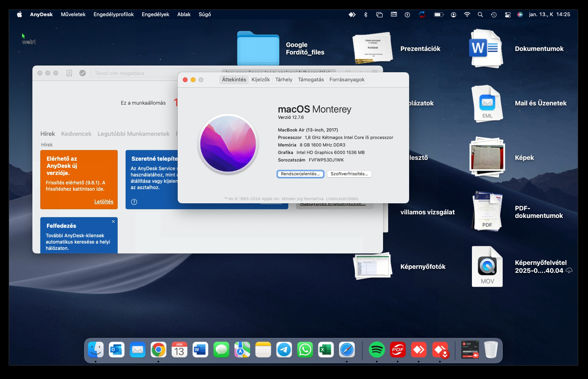Select the Kijelzők tab
588x379 pixels.
(261, 80)
